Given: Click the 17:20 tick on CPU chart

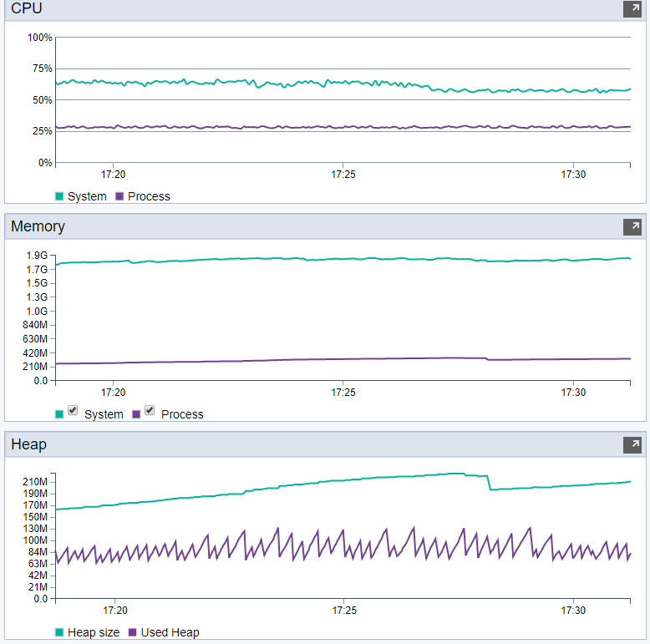Looking at the screenshot, I should (113, 175).
